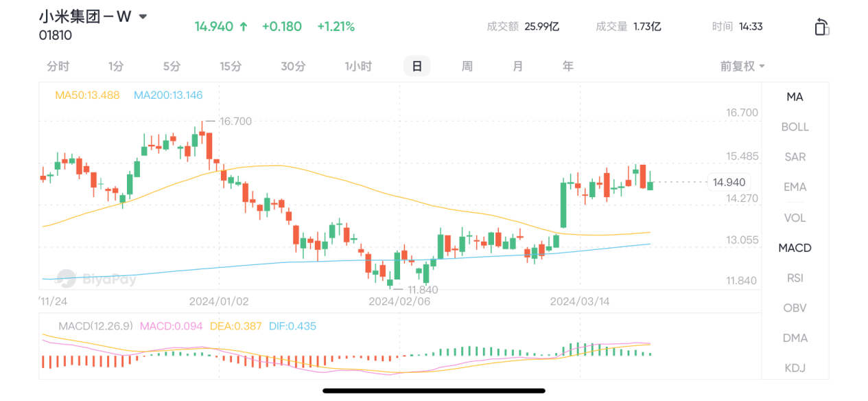Choose the 15分 chart interval
The height and width of the screenshot is (401, 868).
click(231, 67)
